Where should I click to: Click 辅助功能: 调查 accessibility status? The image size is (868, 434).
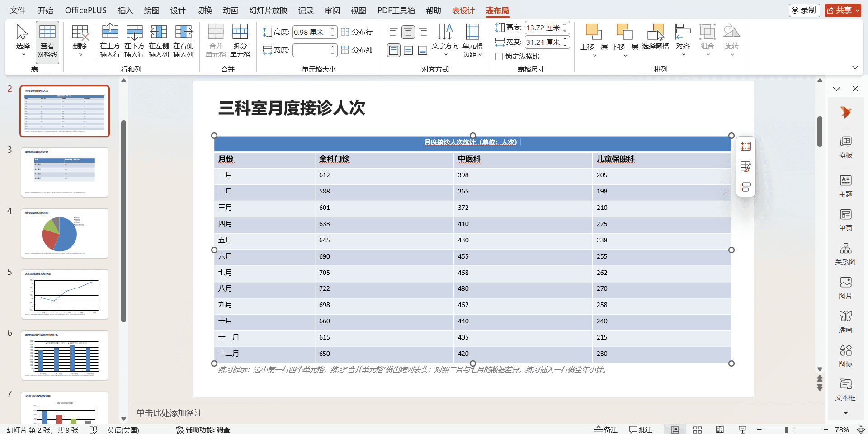click(x=203, y=429)
